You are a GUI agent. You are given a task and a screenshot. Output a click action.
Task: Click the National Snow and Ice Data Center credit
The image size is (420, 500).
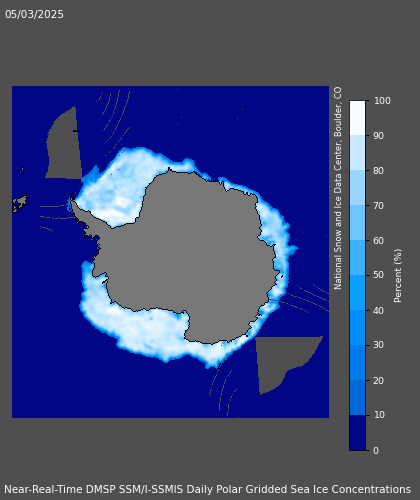click(x=338, y=188)
